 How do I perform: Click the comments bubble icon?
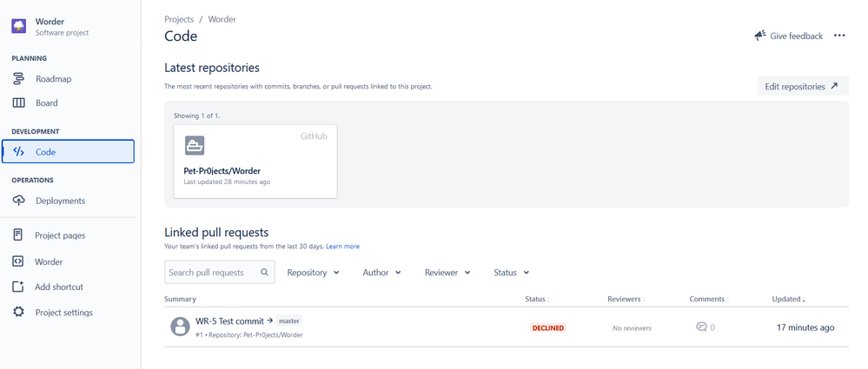point(701,327)
